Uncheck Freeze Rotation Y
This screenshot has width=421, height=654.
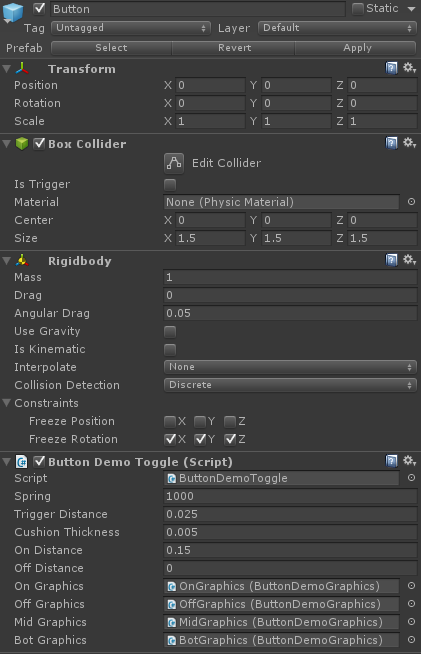(x=200, y=439)
